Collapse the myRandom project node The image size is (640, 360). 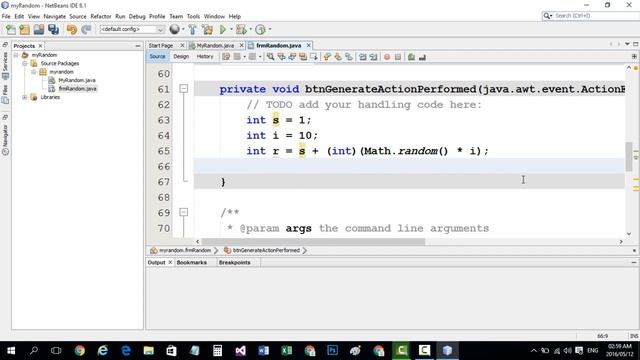coord(16,55)
